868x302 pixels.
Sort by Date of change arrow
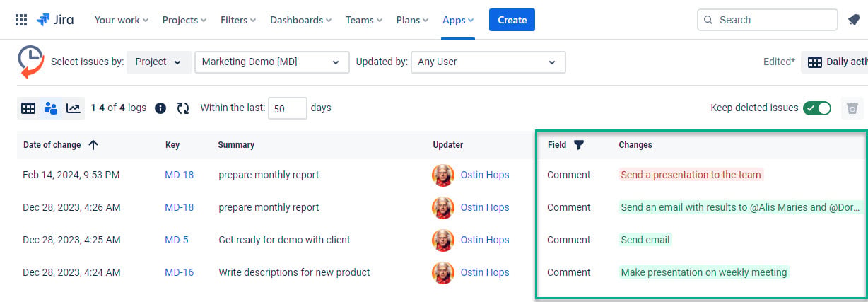93,145
